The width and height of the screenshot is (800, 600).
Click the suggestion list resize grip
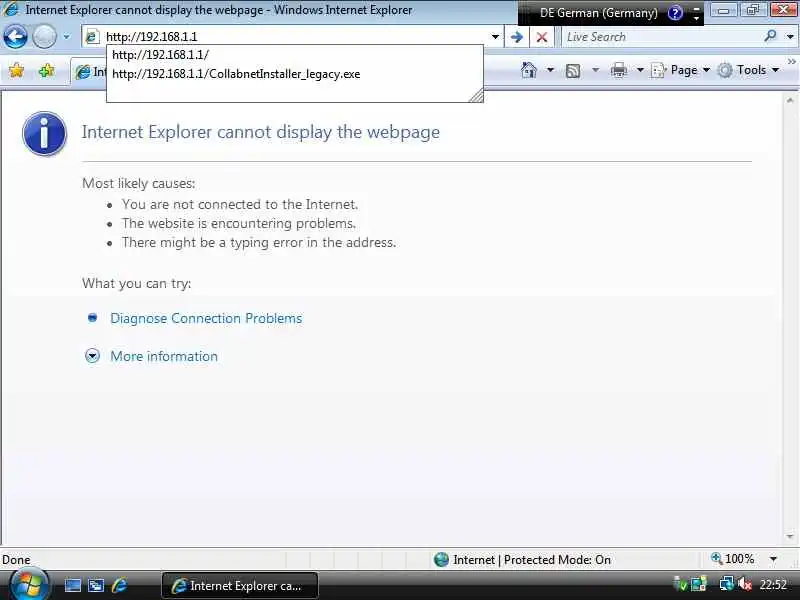[x=476, y=95]
